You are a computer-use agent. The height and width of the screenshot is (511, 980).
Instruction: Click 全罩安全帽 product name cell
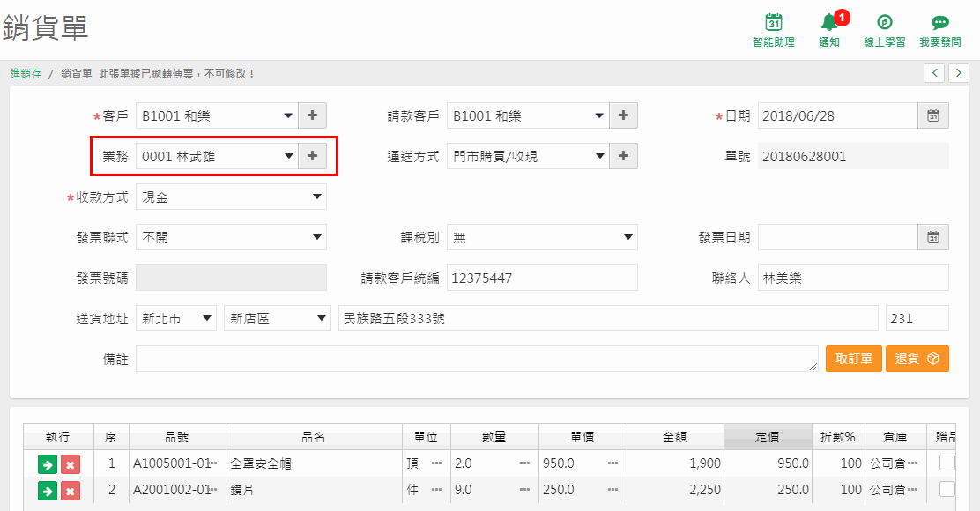click(314, 463)
